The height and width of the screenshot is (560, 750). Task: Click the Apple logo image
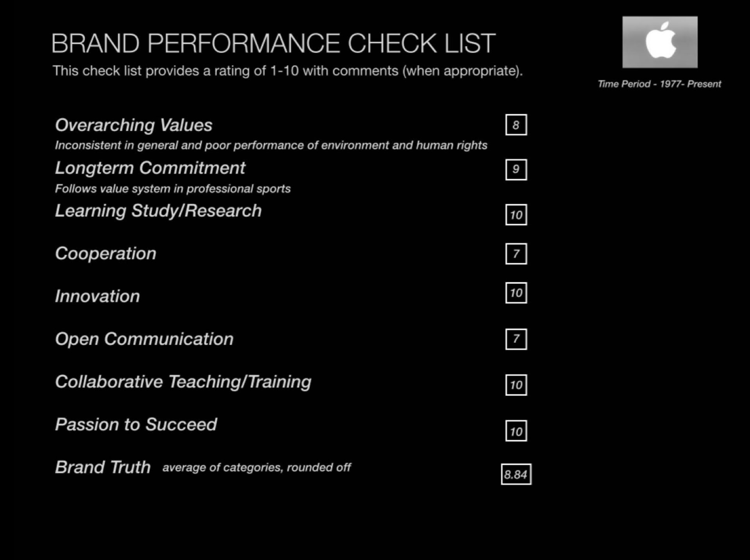tap(659, 42)
